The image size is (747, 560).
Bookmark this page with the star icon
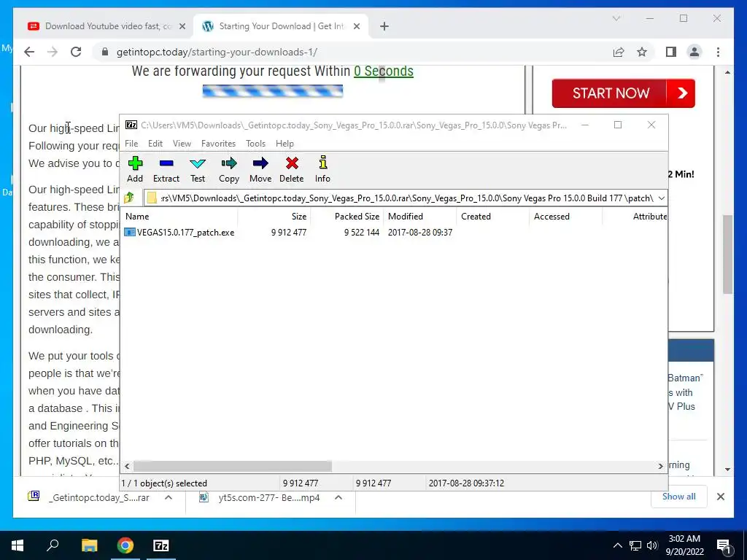[642, 52]
